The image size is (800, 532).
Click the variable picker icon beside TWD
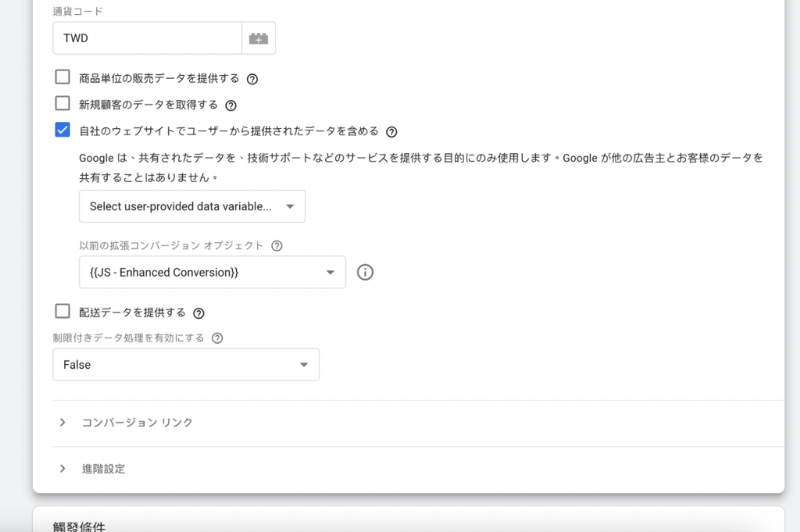(259, 38)
